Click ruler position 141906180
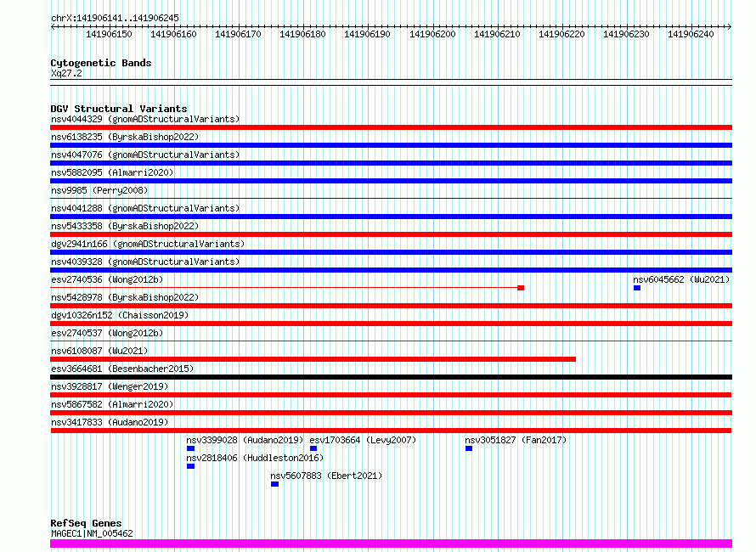Image resolution: width=756 pixels, height=552 pixels. click(302, 34)
